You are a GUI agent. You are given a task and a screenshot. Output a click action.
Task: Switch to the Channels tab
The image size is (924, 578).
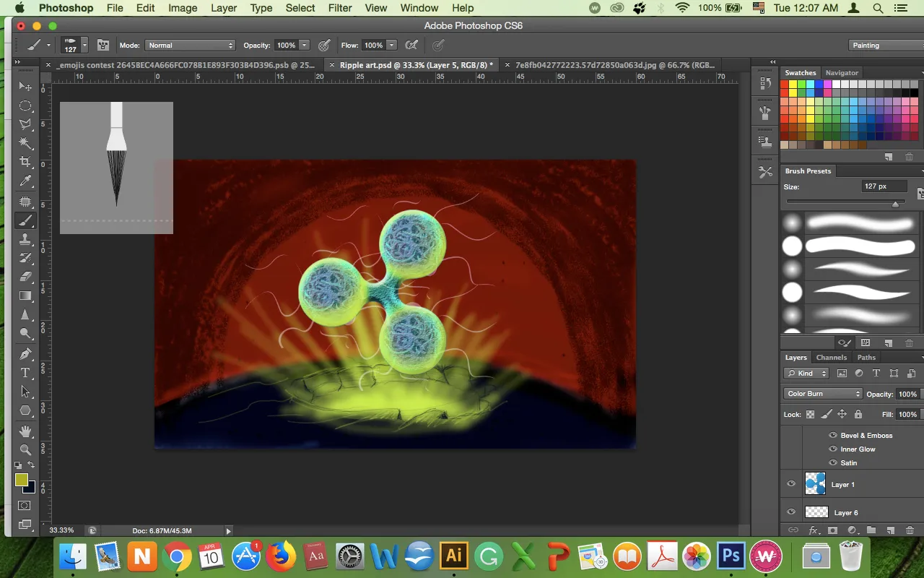[x=832, y=357]
